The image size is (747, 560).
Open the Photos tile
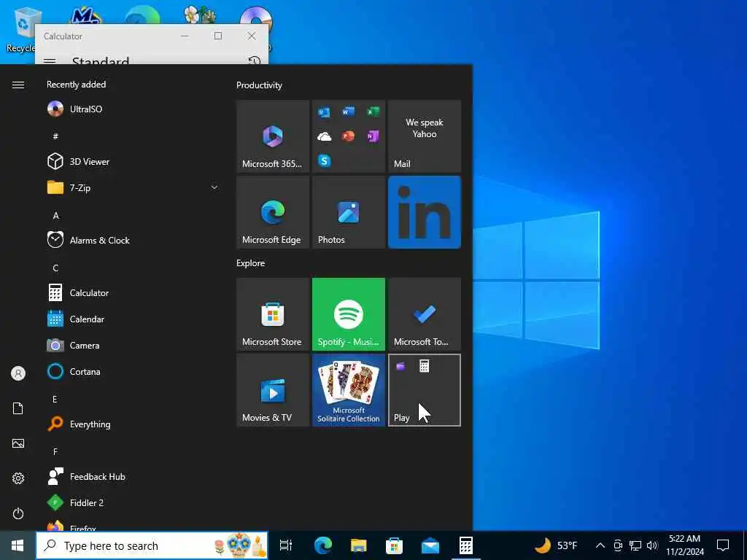(x=348, y=212)
